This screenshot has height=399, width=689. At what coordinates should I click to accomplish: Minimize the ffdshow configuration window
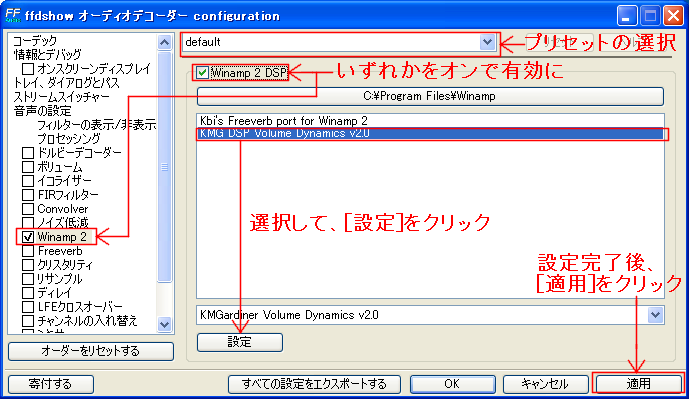(x=627, y=16)
